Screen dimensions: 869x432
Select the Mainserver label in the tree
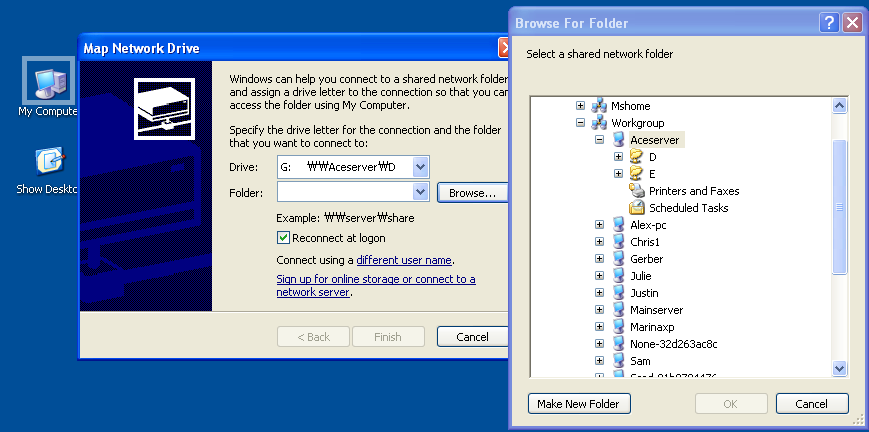click(x=656, y=310)
